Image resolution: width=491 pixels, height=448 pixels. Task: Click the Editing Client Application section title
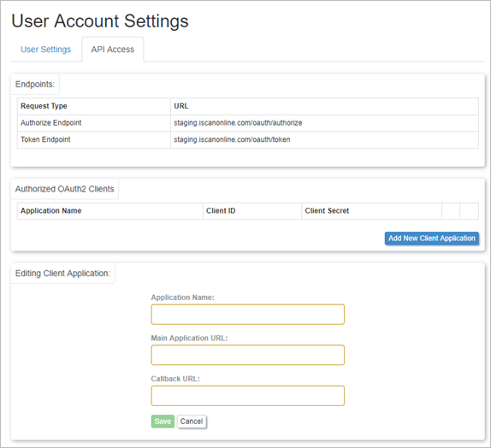[x=62, y=274]
